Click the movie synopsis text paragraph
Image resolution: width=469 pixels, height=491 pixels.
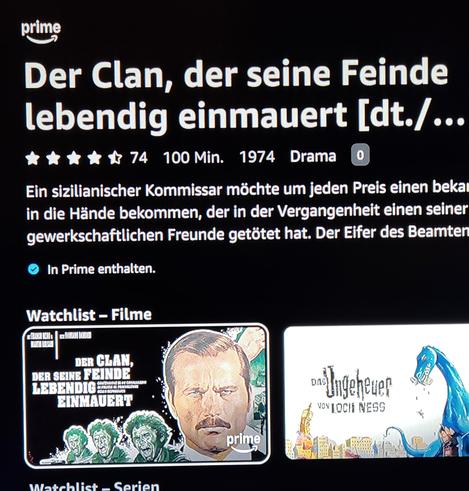click(247, 212)
